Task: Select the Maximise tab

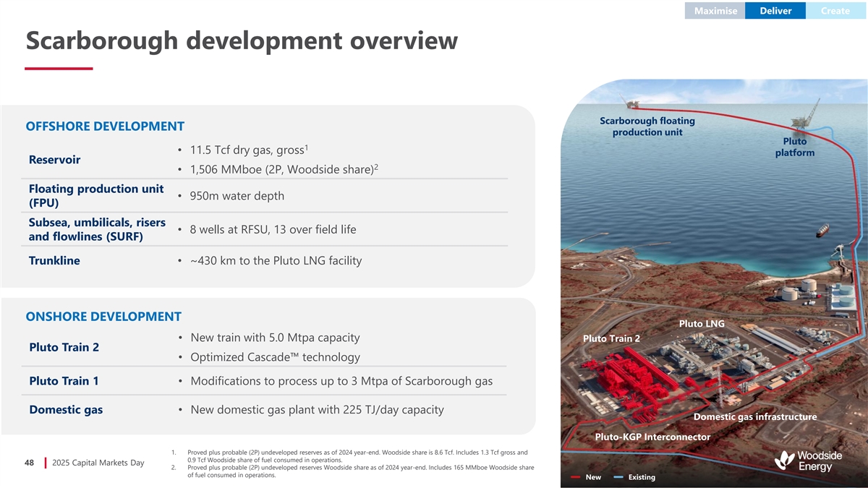Action: coord(715,11)
